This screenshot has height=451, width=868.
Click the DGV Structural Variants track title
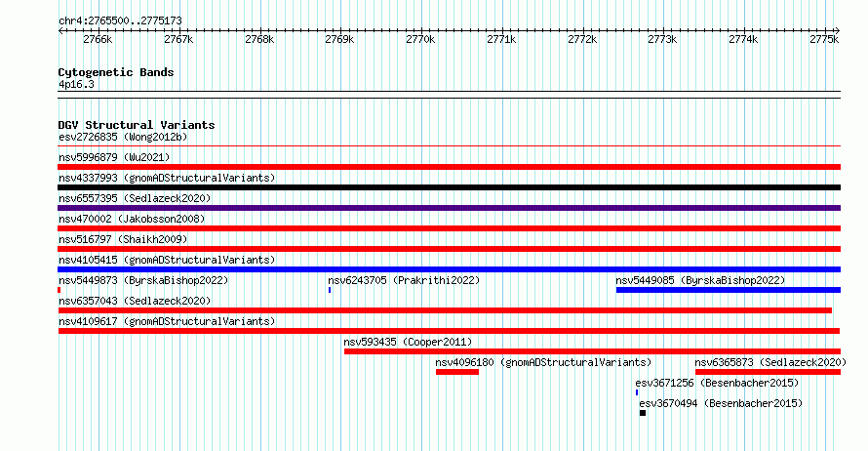coord(137,125)
